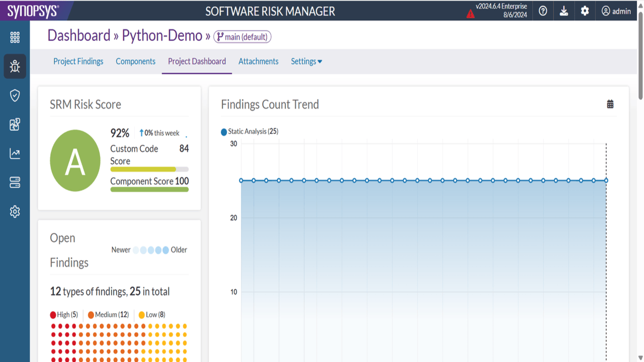Open the admin user menu
Screen dimensions: 644x362
coord(616,11)
